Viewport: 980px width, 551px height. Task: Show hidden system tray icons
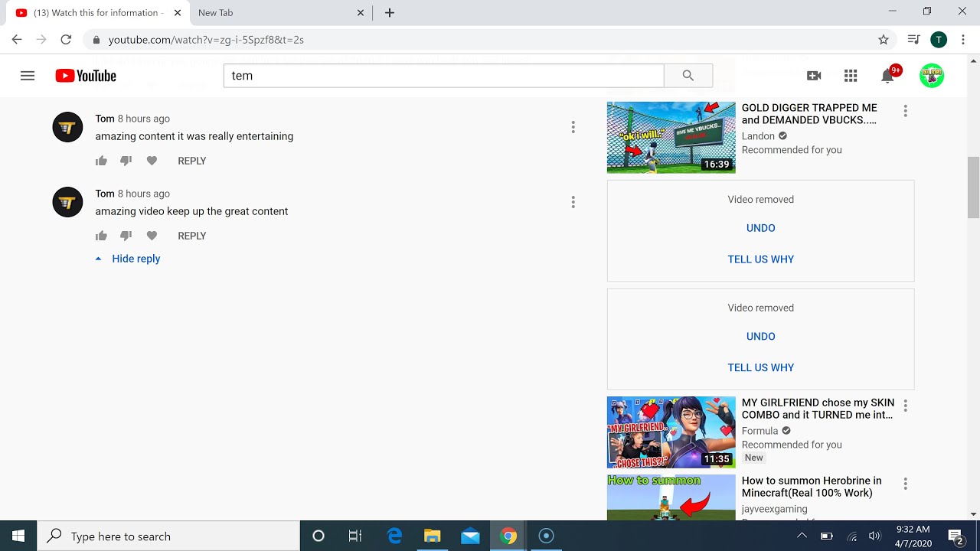pos(802,536)
